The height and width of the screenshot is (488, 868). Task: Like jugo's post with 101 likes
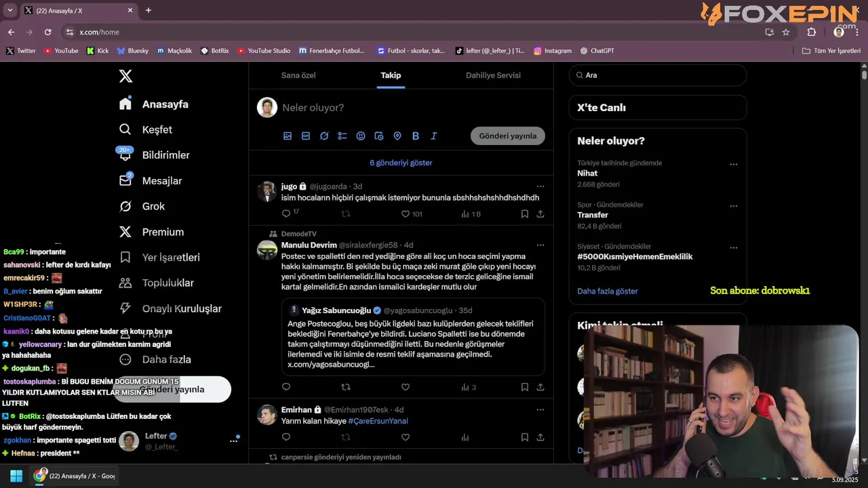tap(406, 213)
